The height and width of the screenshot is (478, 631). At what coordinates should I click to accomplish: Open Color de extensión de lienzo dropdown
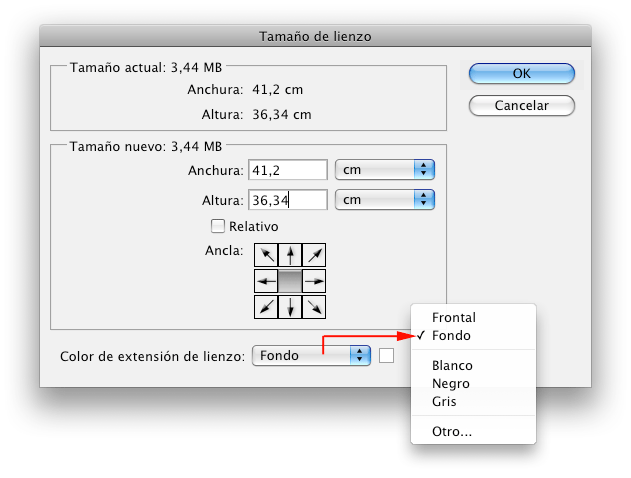(311, 355)
